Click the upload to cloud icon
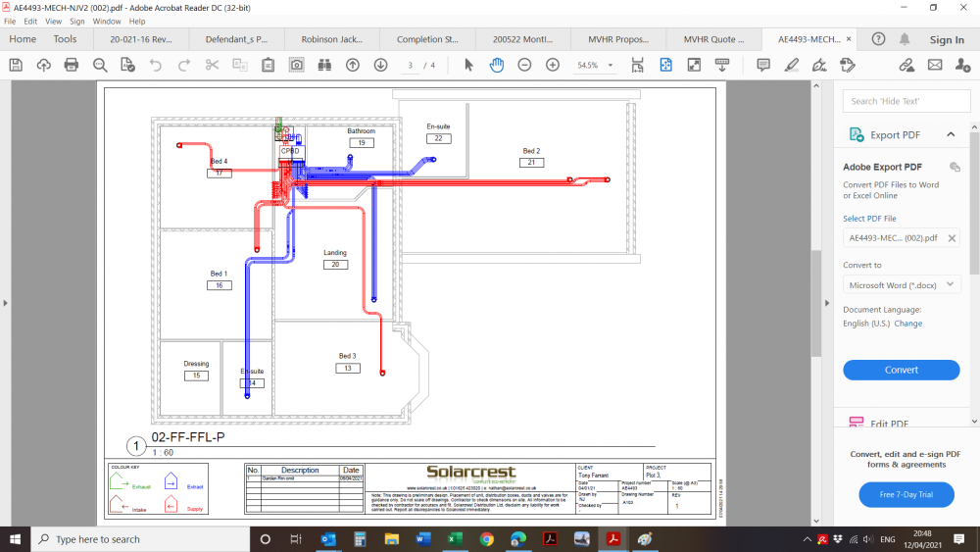 [44, 65]
